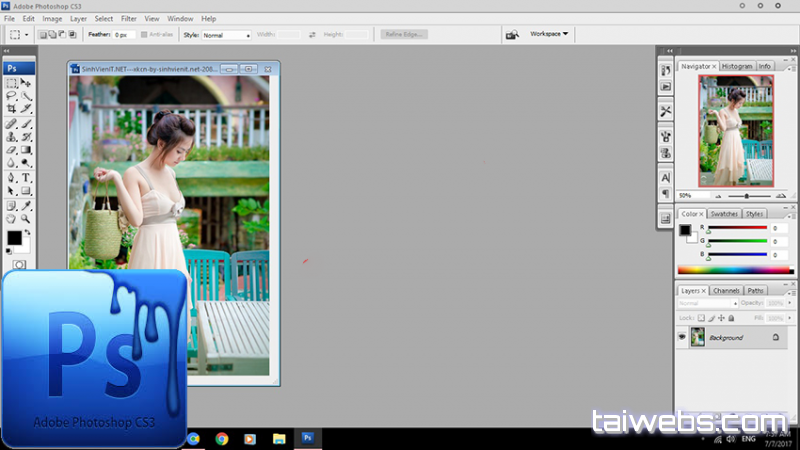Click the Character panel icon in dock

(x=665, y=177)
